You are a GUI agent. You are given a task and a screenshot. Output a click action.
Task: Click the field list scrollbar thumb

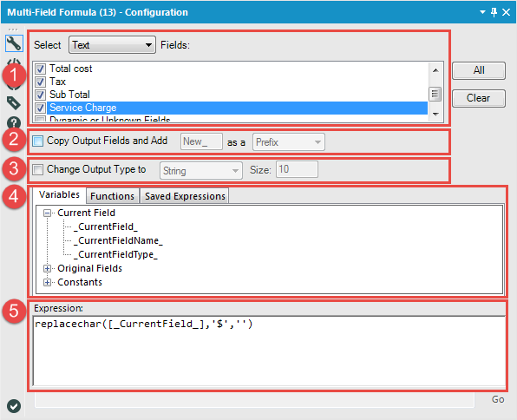pyautogui.click(x=435, y=94)
